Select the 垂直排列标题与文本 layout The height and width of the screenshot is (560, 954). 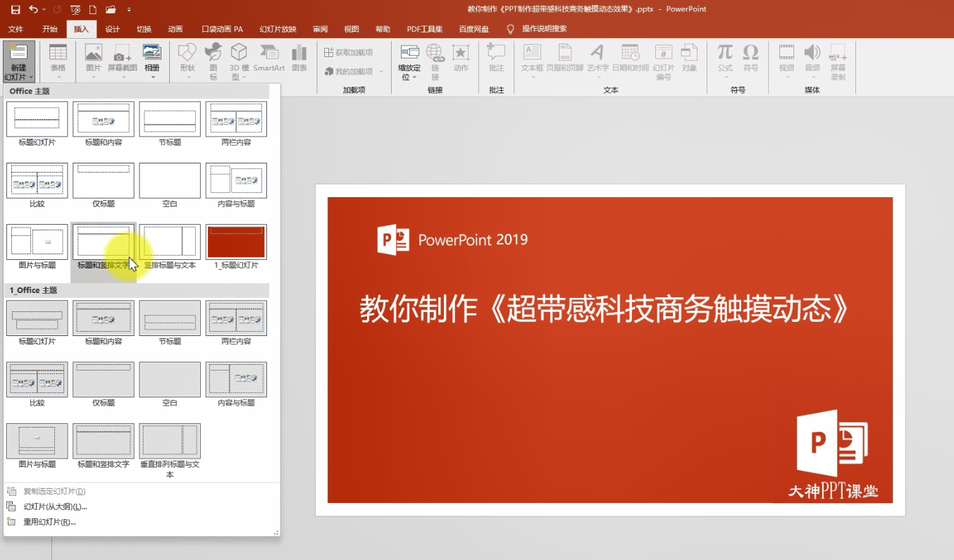coord(170,451)
